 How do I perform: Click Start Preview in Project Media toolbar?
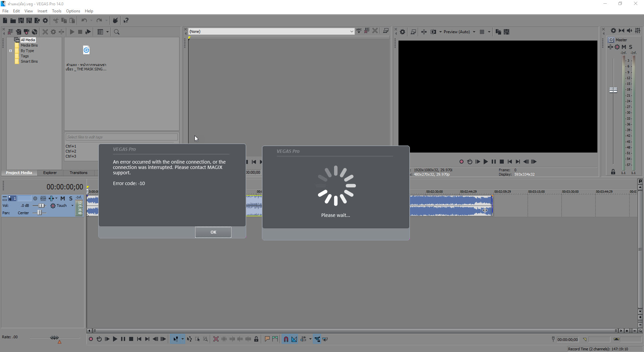click(x=72, y=32)
